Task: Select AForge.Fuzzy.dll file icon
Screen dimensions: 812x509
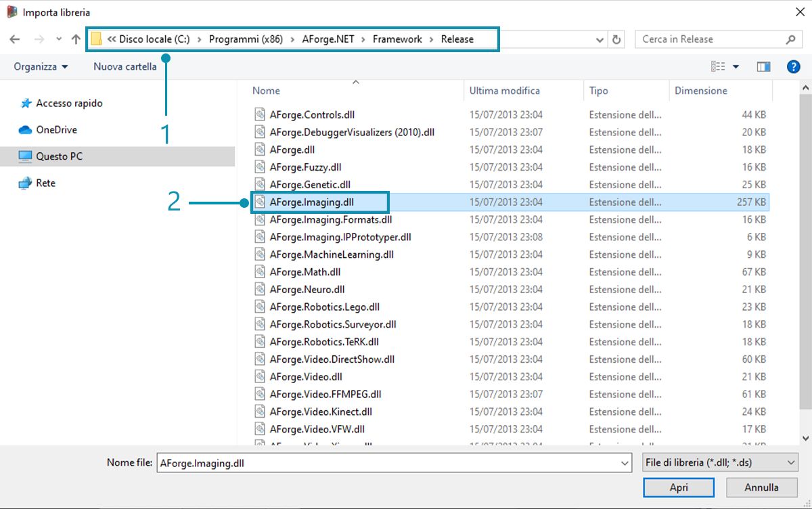Action: pos(261,167)
